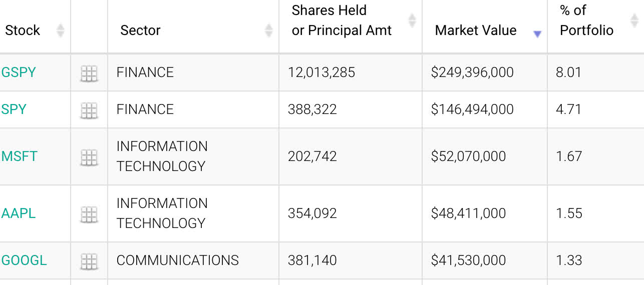Screen dimensions: 644x285
Task: Sort by Shares Held column arrows
Action: tap(412, 20)
